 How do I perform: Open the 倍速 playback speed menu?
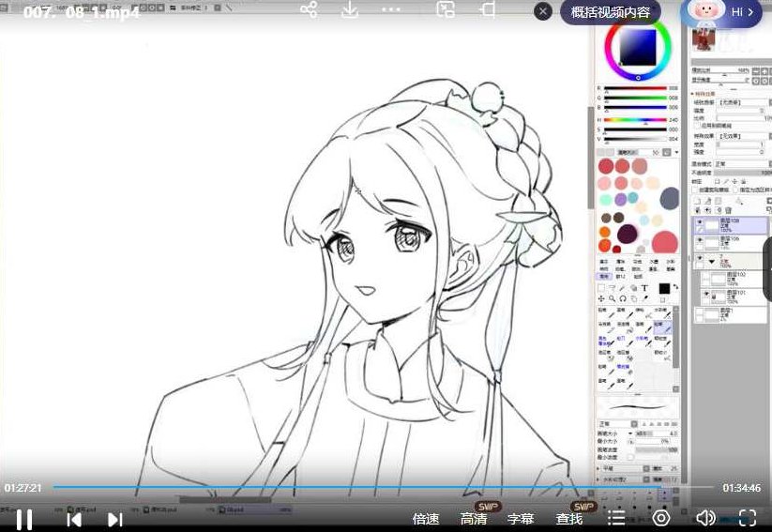[x=426, y=519]
